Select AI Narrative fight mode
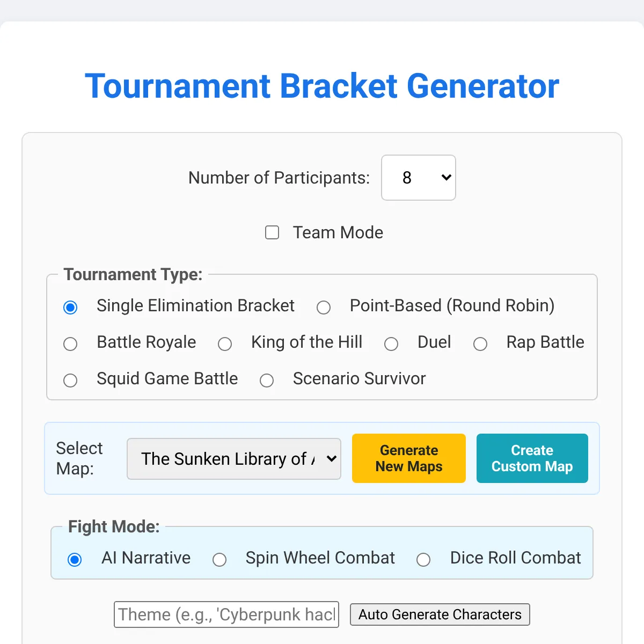 coord(75,560)
